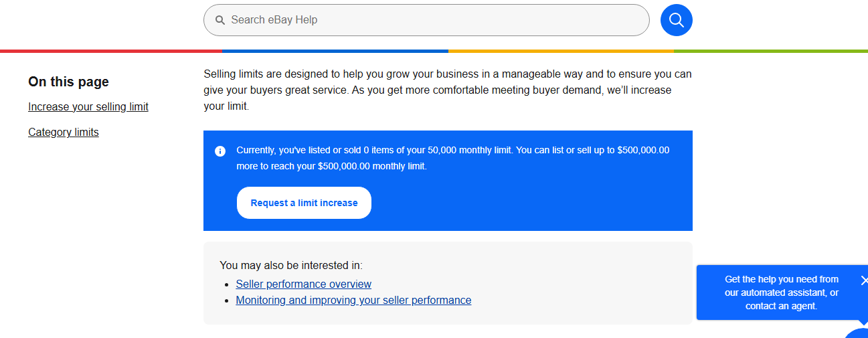The width and height of the screenshot is (868, 338).
Task: Click the red segment of the colored stripe
Action: (111, 51)
